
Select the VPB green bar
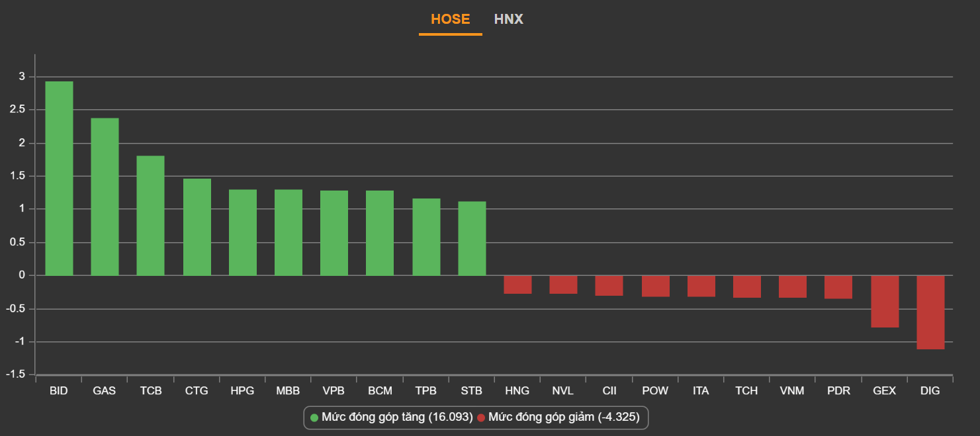pyautogui.click(x=334, y=233)
